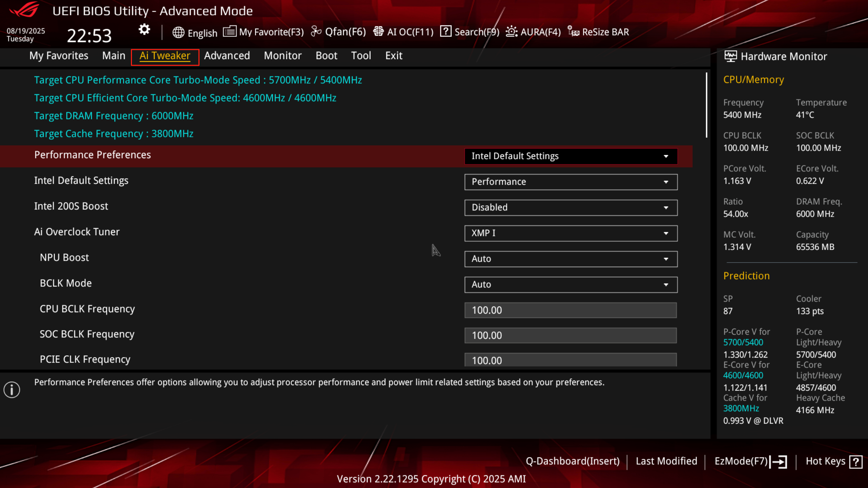This screenshot has width=868, height=488.
Task: Open the Advanced tab
Action: click(227, 56)
